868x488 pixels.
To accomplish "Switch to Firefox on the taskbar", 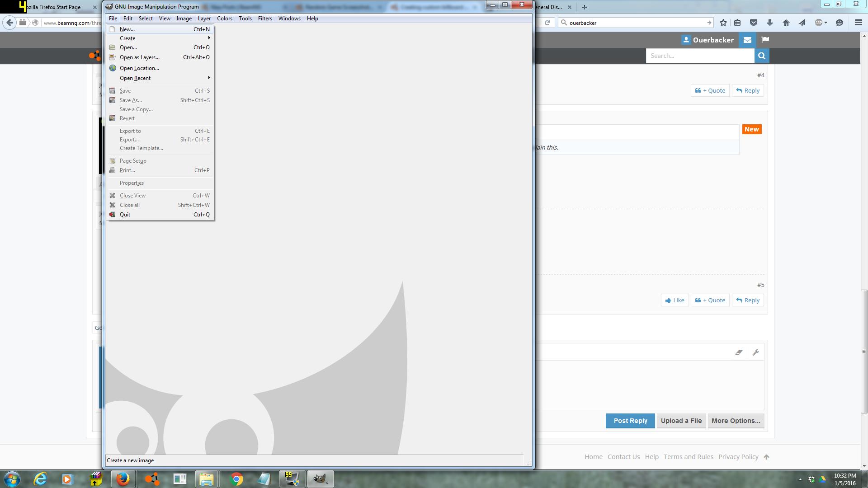I will point(123,479).
